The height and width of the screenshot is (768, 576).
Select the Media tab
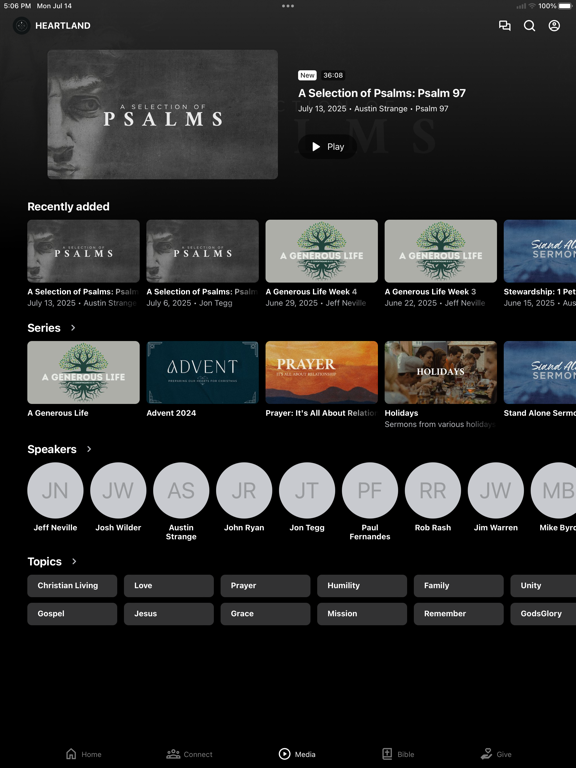[297, 754]
